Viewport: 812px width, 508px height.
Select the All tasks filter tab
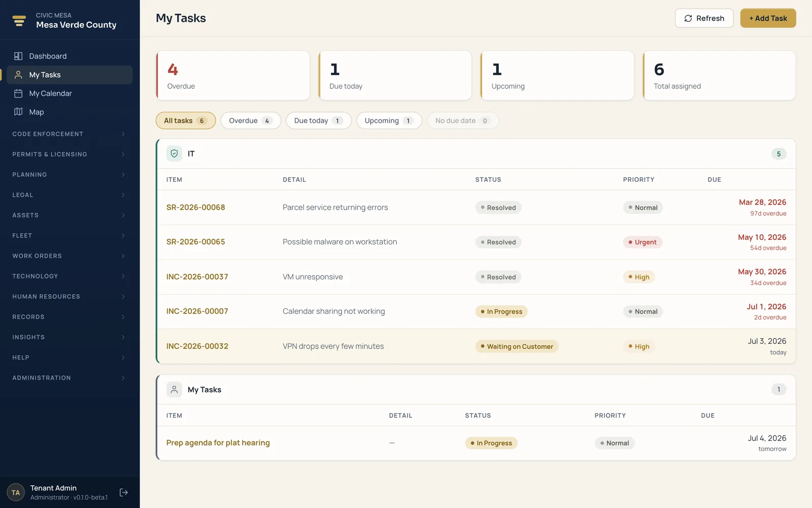click(x=186, y=120)
